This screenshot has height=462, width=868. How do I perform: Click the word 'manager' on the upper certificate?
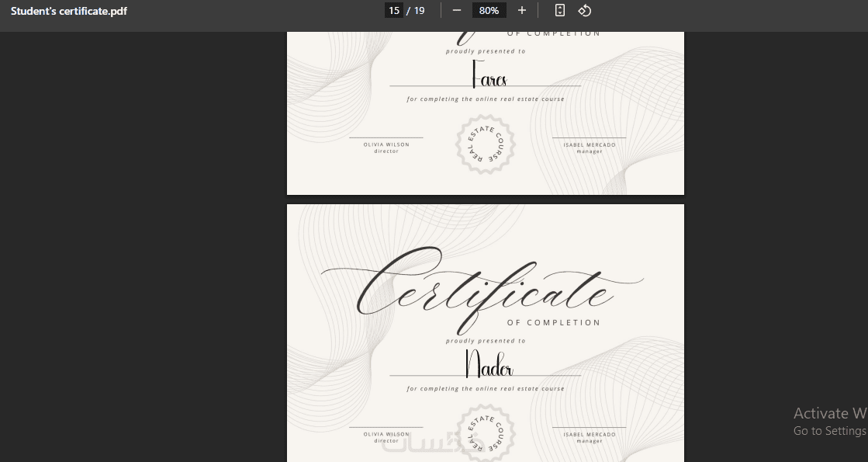[590, 151]
